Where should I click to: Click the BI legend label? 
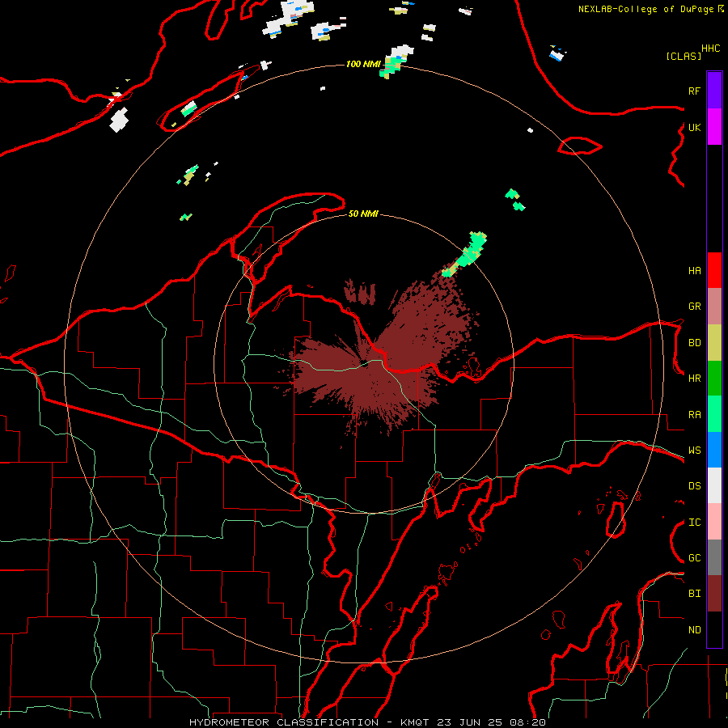694,594
